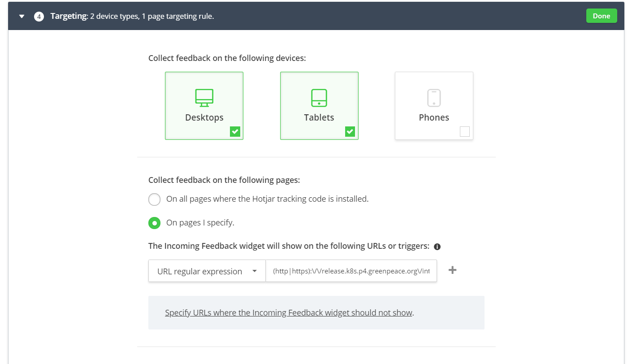
Task: Click the desktop monitor icon
Action: 204,98
